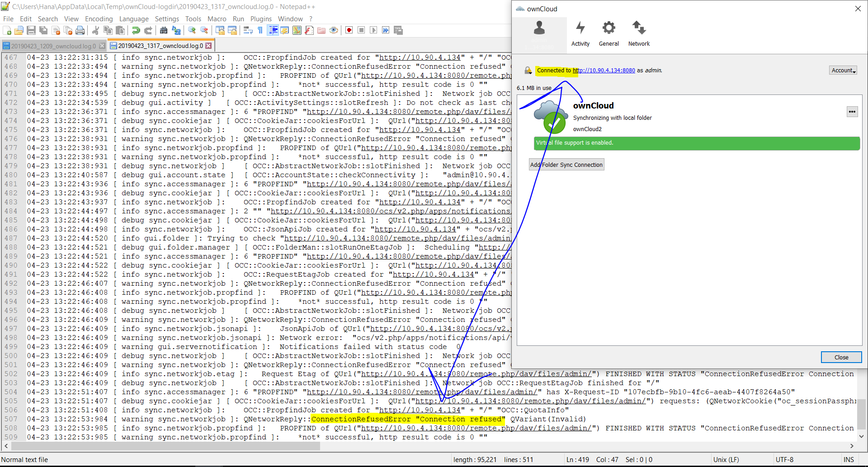Click the UTF-8 encoding status bar entry
The height and width of the screenshot is (467, 868).
point(784,460)
